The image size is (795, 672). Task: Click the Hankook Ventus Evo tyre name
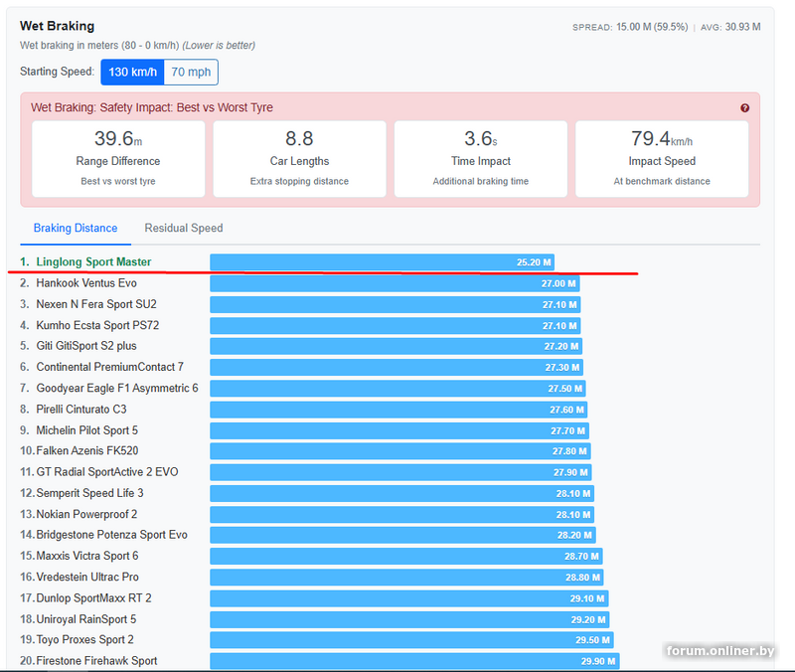click(x=86, y=283)
